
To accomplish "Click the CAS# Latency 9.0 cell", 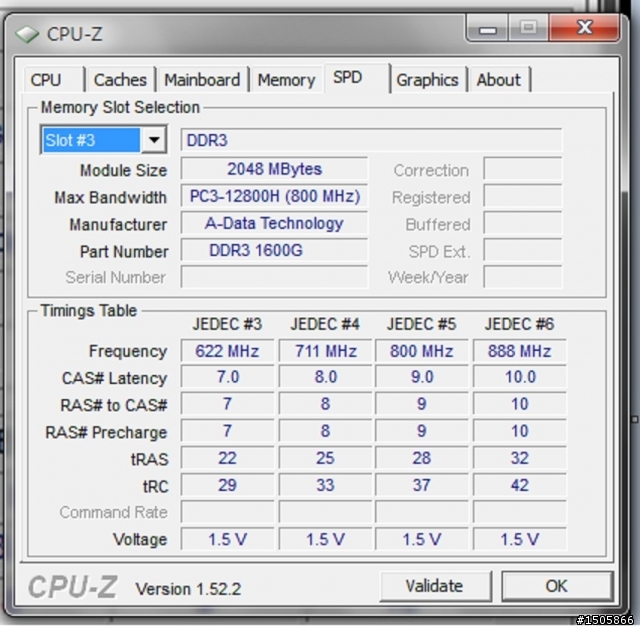I will click(x=422, y=377).
